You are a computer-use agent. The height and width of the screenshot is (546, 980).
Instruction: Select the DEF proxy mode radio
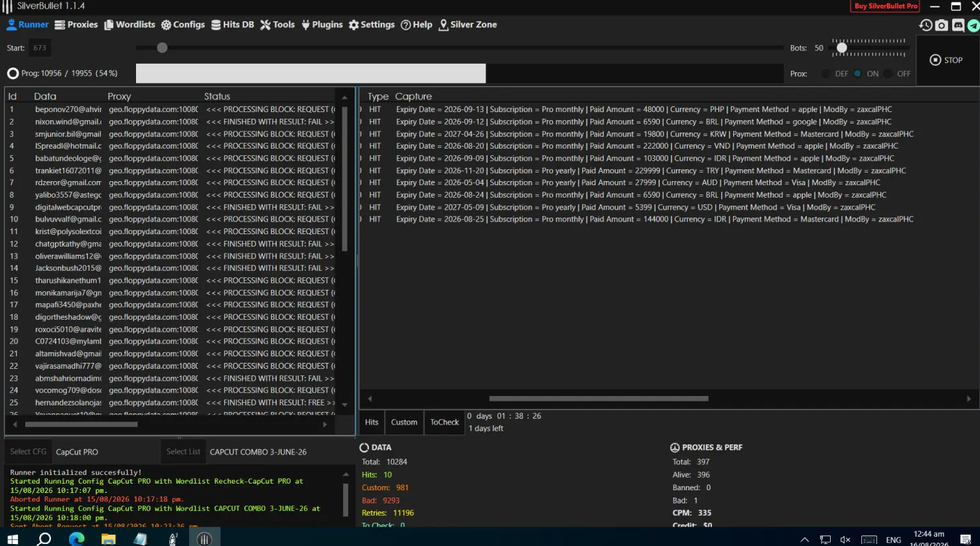(x=825, y=74)
